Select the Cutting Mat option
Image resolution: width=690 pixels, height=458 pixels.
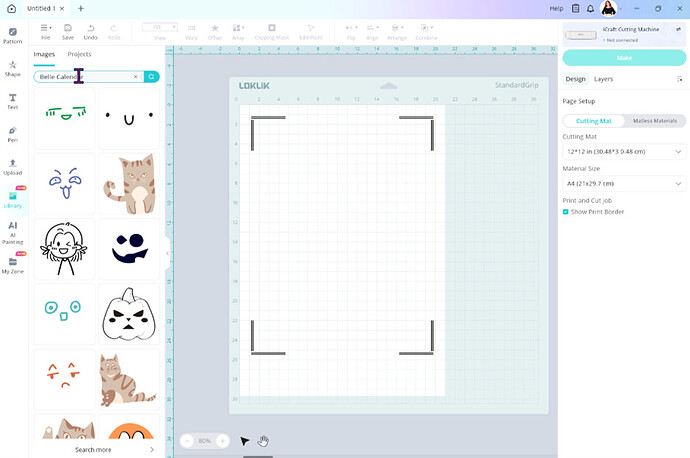click(x=594, y=121)
